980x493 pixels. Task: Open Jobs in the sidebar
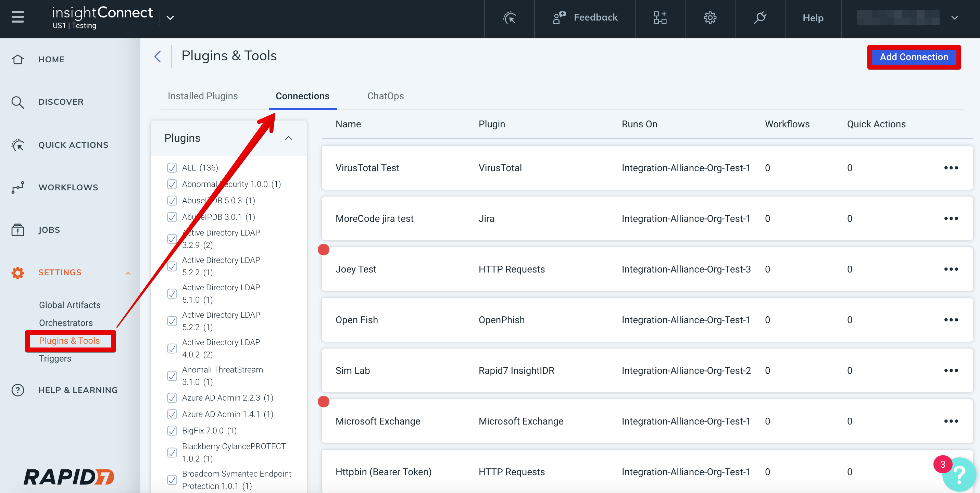tap(49, 230)
